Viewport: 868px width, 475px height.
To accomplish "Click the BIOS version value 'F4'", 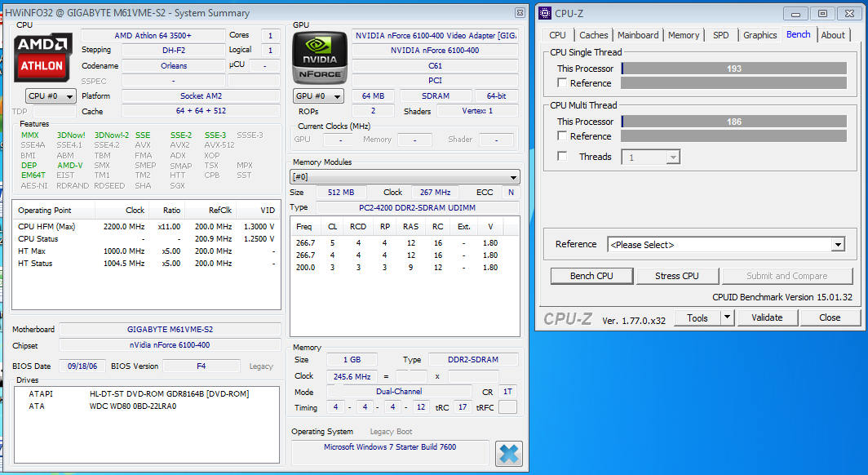I will click(201, 366).
